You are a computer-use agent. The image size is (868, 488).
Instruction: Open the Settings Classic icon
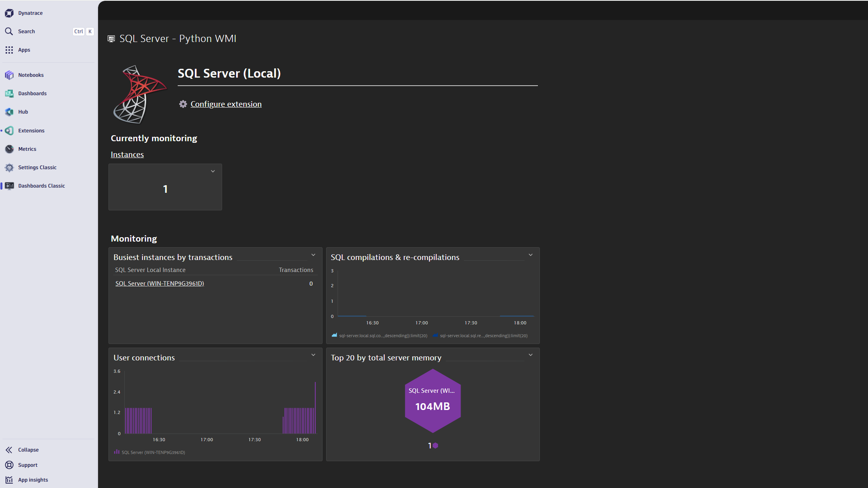9,168
